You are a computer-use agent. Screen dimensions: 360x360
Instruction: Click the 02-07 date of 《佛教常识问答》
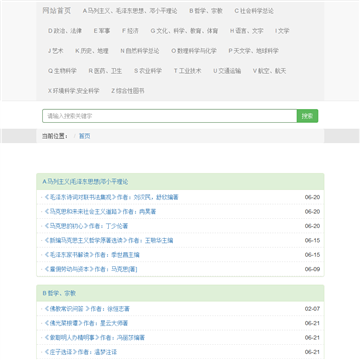312,309
